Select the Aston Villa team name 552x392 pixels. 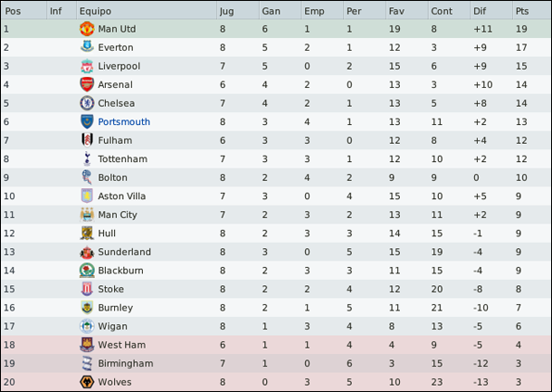[x=122, y=196]
